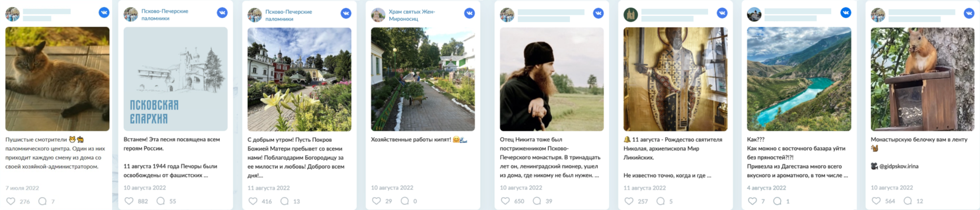Open comments on the post with 55 comments
The image size is (980, 210).
(160, 201)
